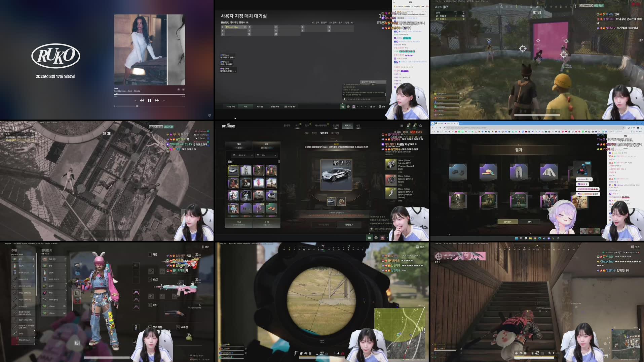Open the PUBG settings gear icon
644x362 pixels.
[420, 126]
